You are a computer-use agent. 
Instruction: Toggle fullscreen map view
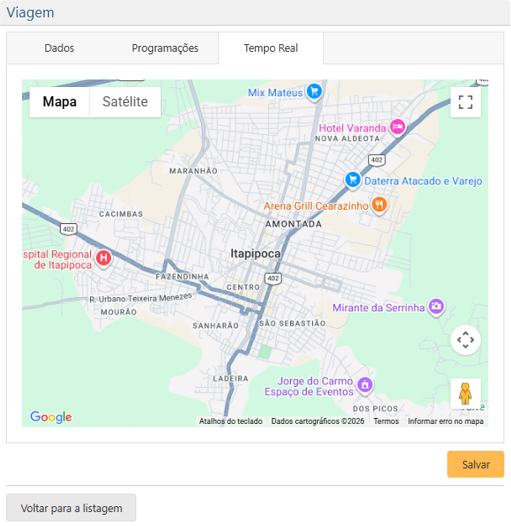pos(465,102)
